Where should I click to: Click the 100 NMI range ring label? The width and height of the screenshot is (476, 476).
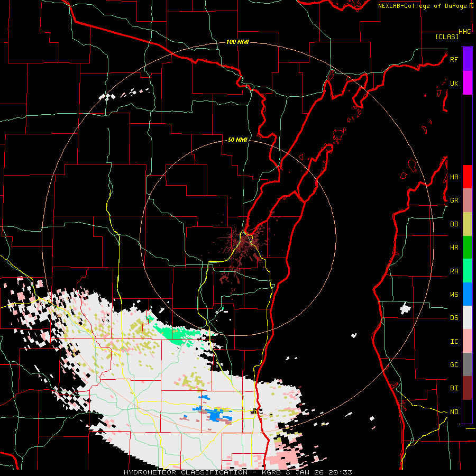tap(237, 42)
